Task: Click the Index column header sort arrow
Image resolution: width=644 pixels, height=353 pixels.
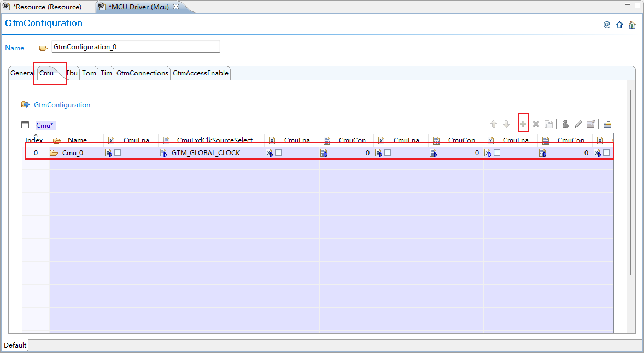Action: coord(36,135)
